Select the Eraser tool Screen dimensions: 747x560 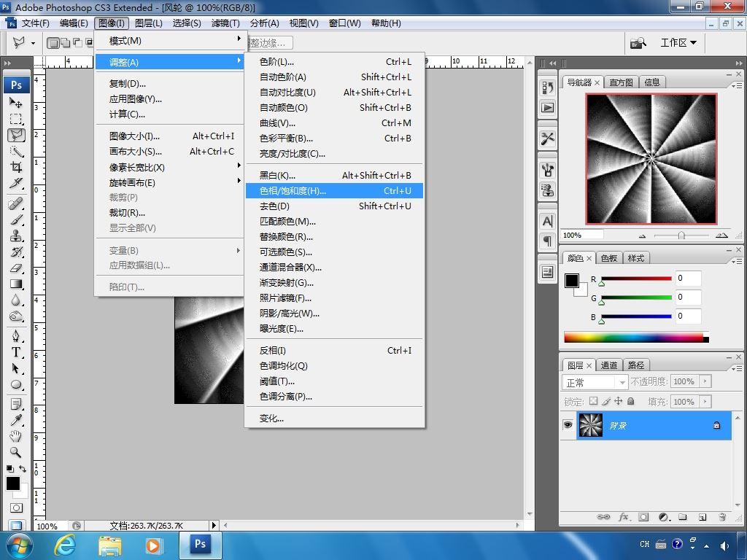pos(16,268)
